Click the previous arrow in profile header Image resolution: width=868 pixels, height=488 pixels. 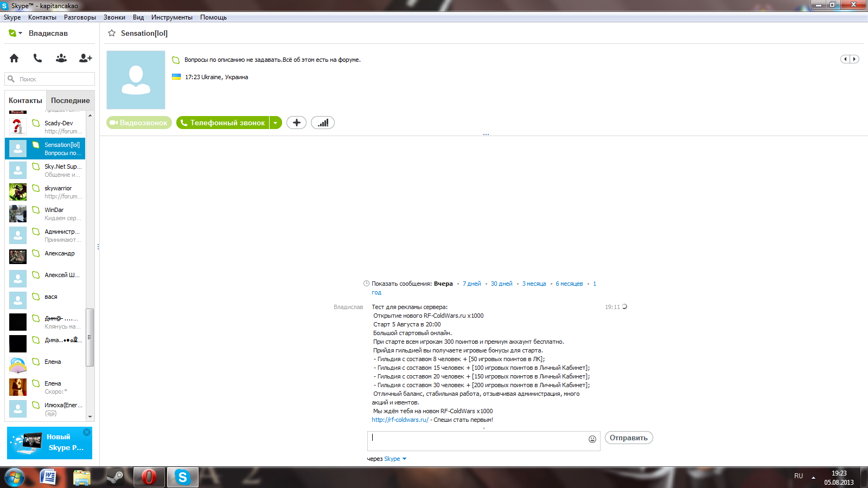click(x=845, y=59)
